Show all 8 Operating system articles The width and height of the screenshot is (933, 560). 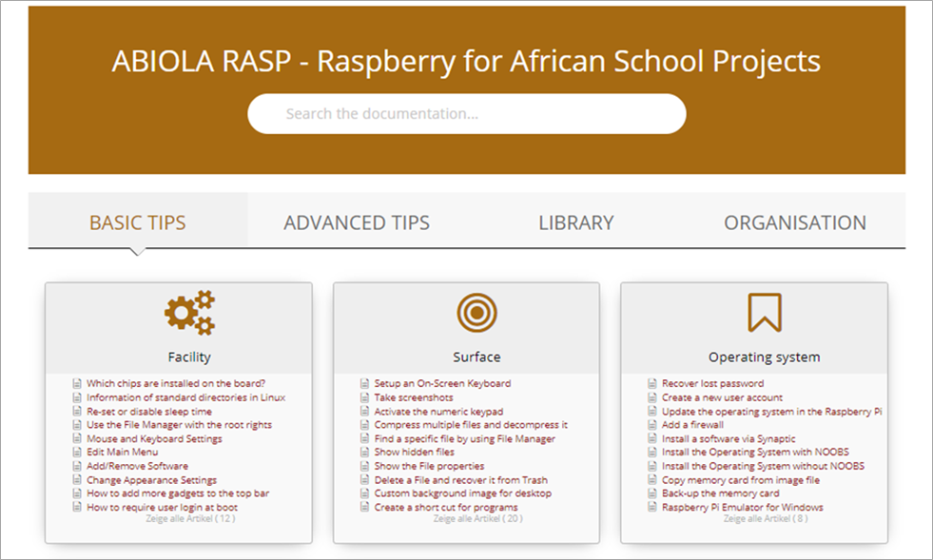point(765,519)
